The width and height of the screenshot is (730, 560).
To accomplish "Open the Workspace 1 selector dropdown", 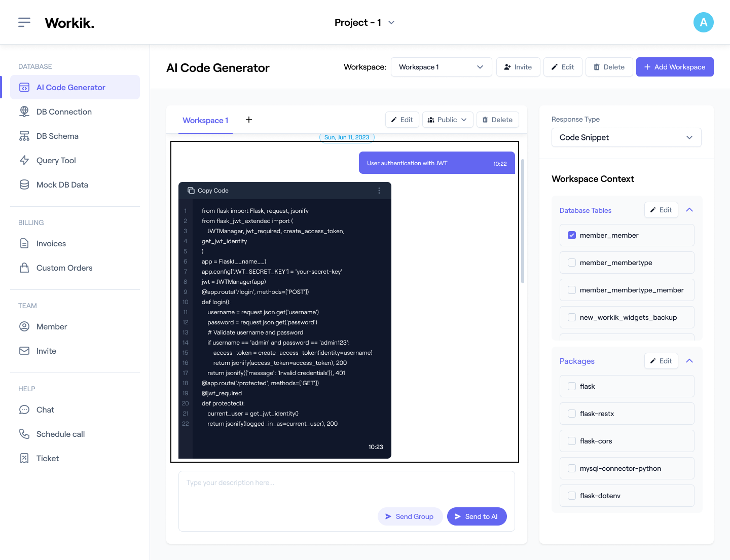I will point(441,67).
